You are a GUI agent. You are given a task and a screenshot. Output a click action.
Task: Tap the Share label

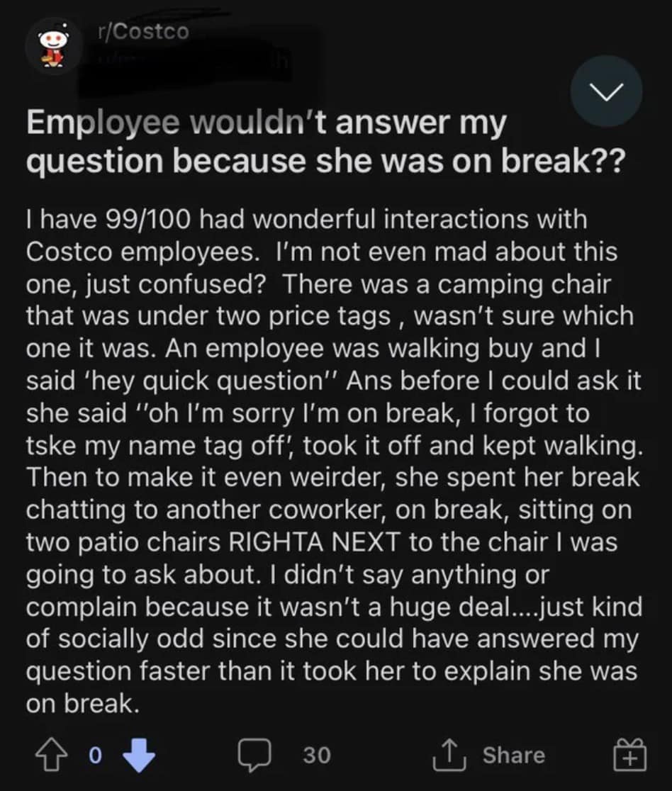(x=514, y=756)
